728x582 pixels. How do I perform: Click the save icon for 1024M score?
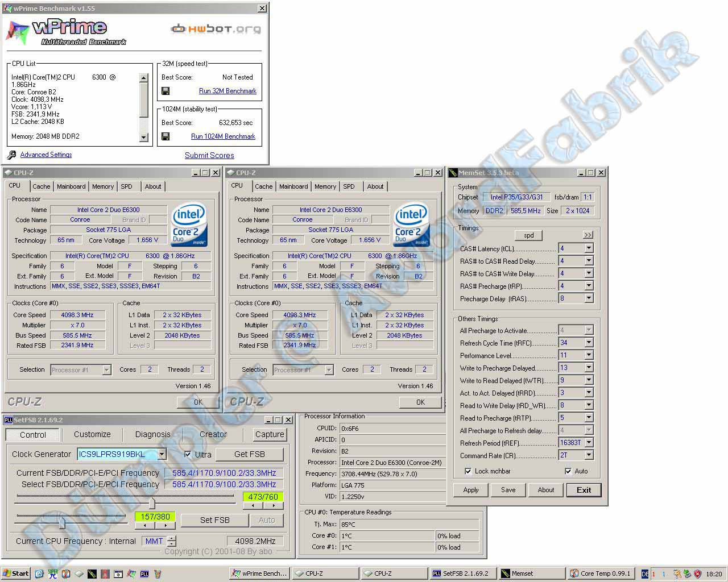[x=166, y=136]
